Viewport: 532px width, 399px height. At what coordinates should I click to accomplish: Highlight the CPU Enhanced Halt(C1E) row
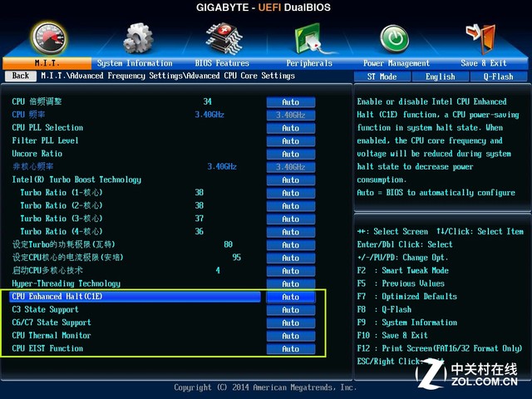point(135,297)
